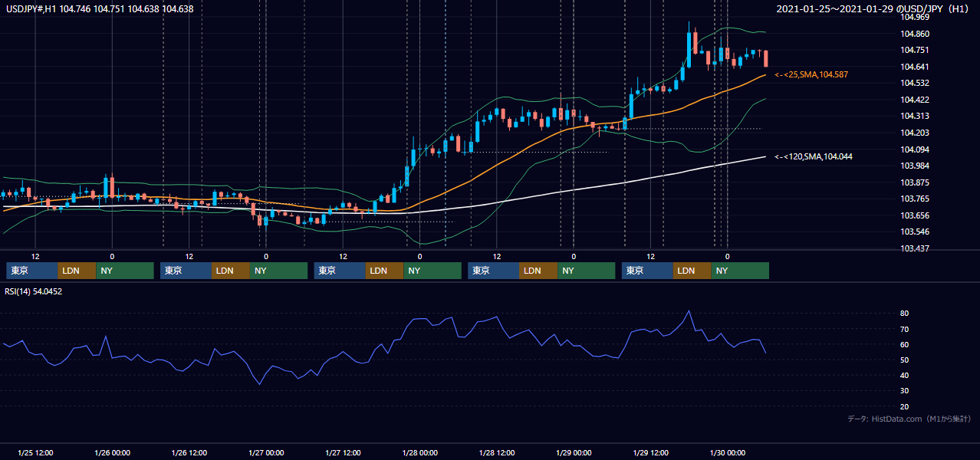
Task: Select the leftmost LDN session block
Action: 77,271
